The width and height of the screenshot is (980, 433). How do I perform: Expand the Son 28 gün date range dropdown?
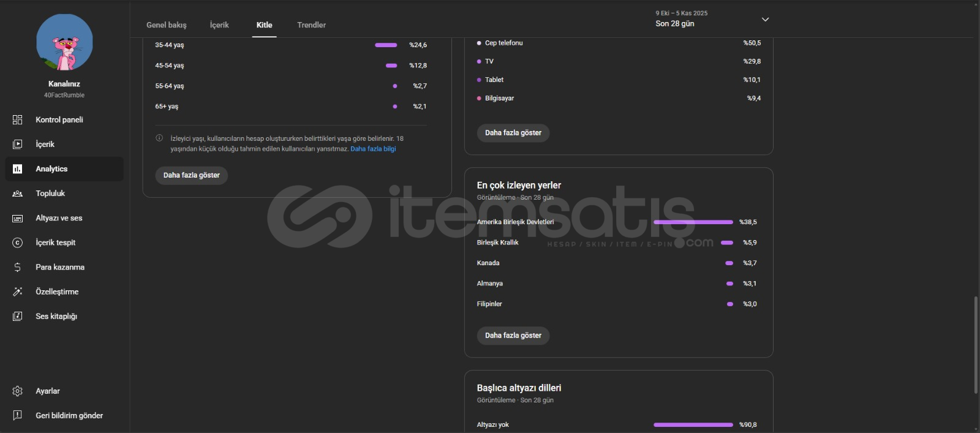tap(765, 20)
